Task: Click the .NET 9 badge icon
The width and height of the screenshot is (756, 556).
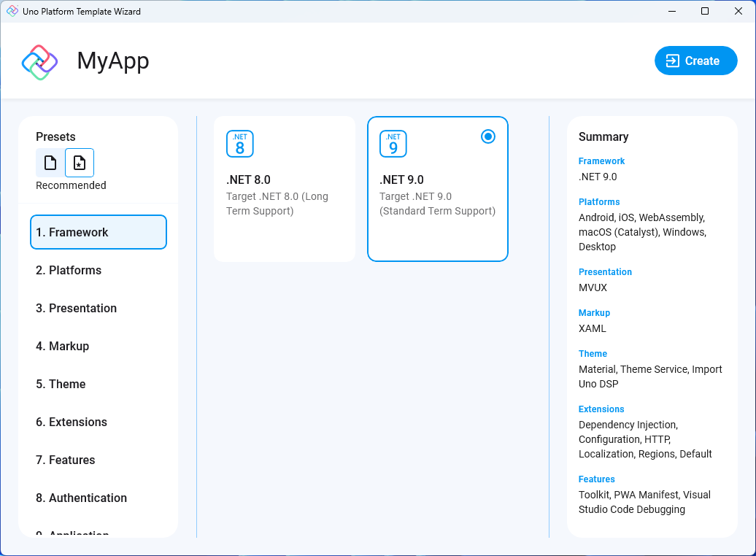Action: [393, 144]
